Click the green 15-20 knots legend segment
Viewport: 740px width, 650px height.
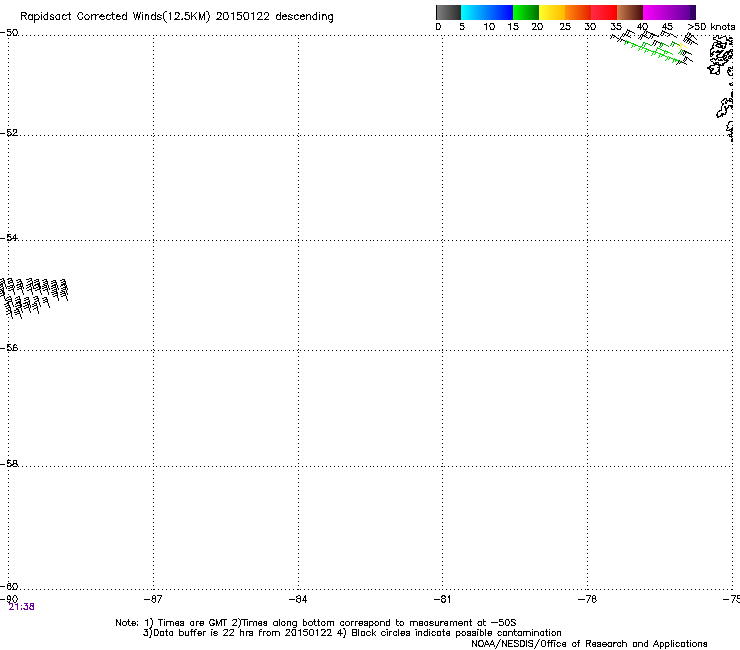pyautogui.click(x=526, y=12)
